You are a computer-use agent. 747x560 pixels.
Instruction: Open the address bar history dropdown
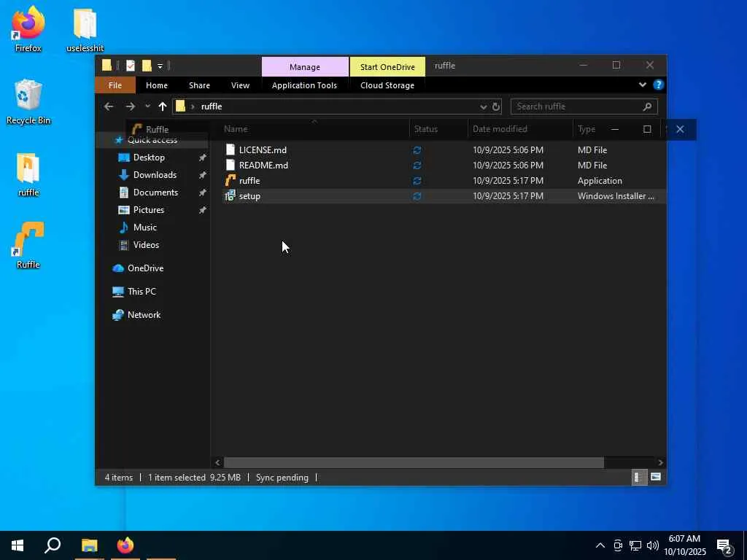point(483,106)
